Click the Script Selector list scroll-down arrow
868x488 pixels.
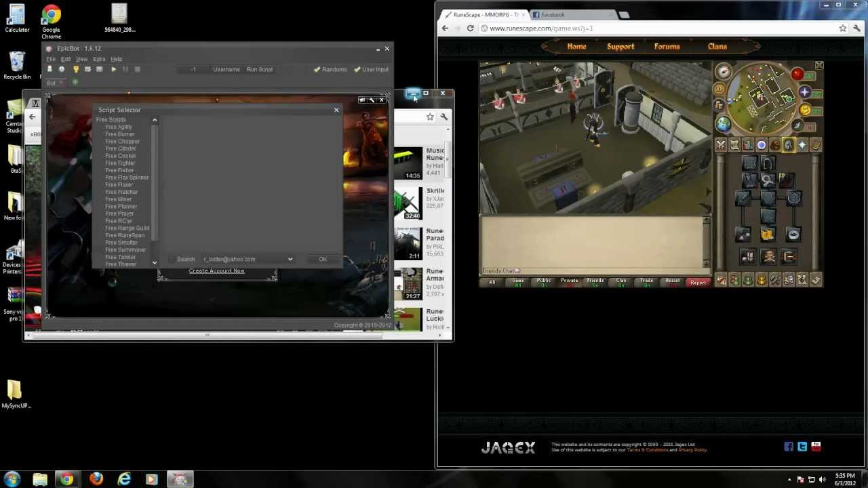point(155,262)
